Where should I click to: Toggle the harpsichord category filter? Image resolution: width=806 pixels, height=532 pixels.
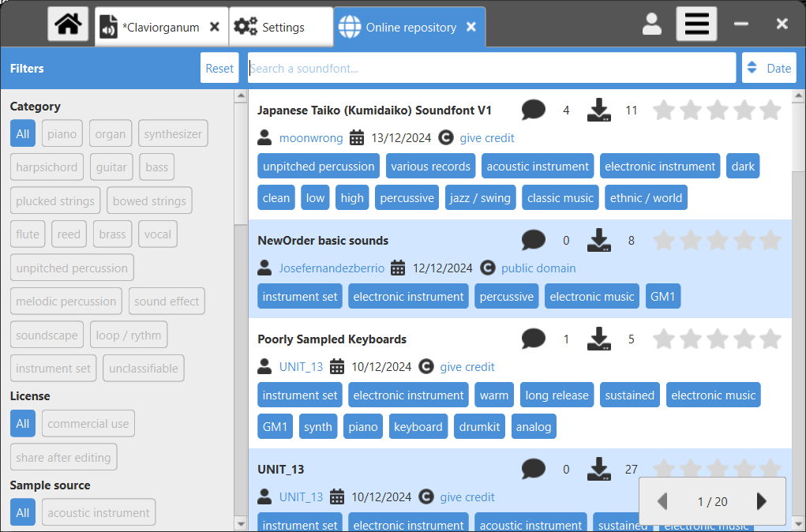(47, 167)
